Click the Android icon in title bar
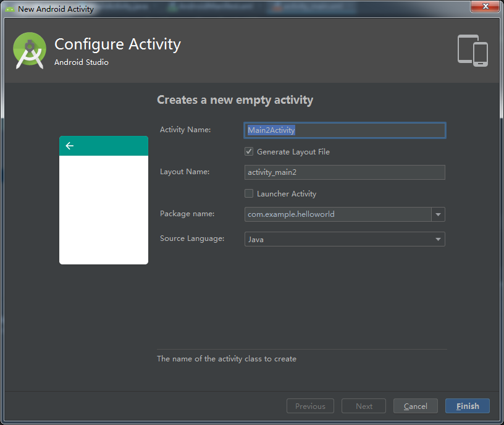 click(10, 9)
